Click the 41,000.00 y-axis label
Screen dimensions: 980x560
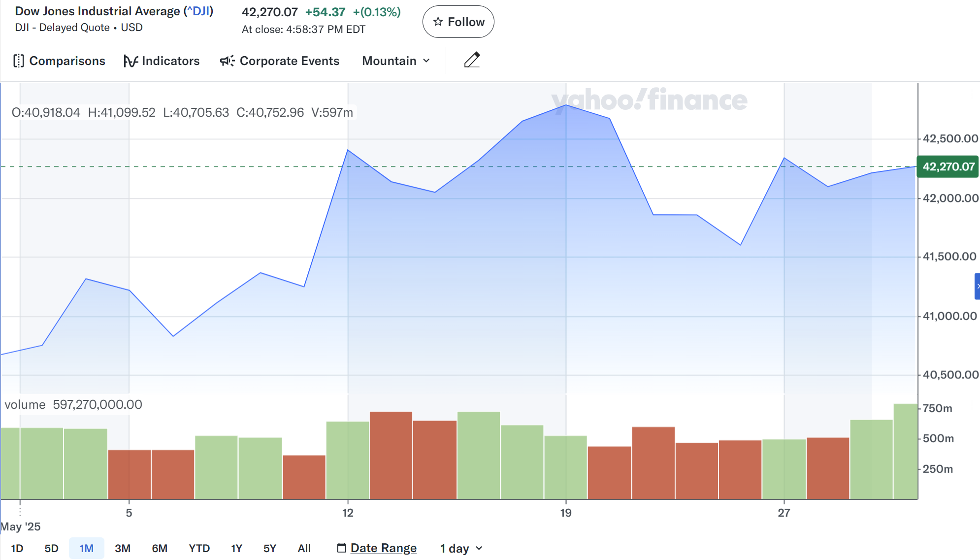pyautogui.click(x=949, y=316)
